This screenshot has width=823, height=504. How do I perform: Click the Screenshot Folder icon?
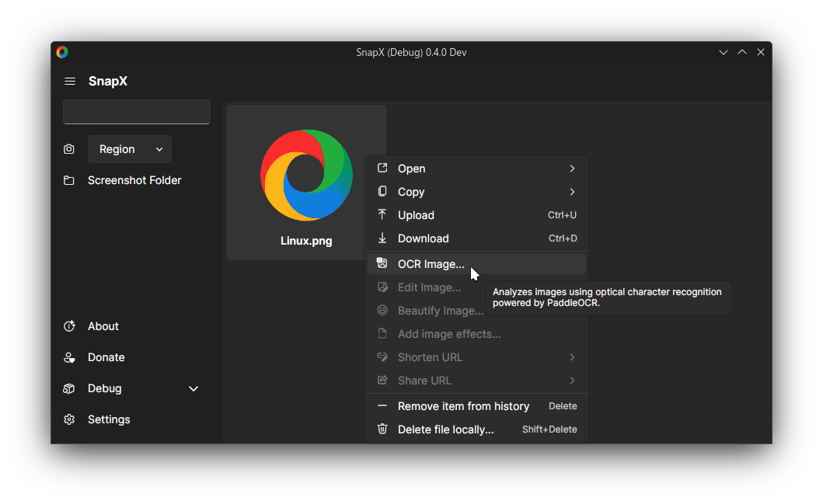coord(69,180)
